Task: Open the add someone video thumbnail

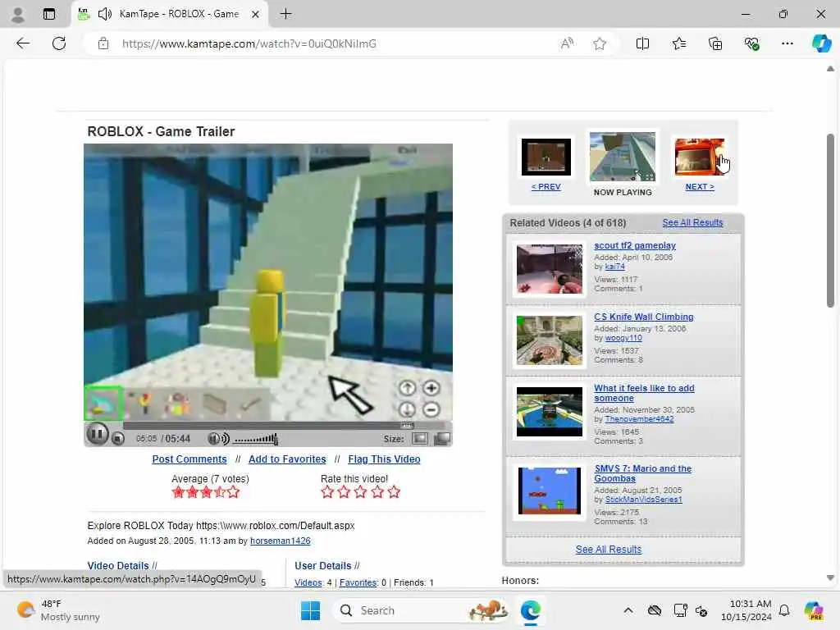Action: tap(549, 412)
